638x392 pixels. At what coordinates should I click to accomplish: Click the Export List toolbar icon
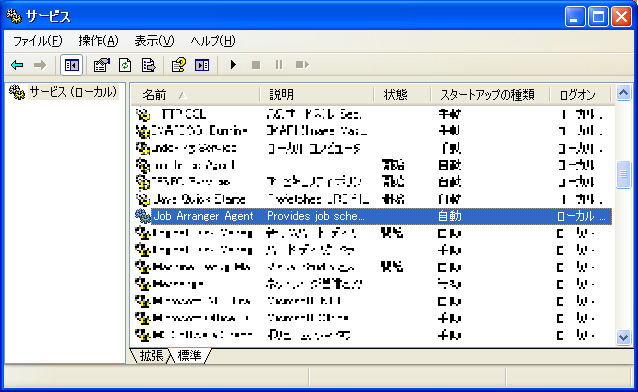click(x=149, y=65)
